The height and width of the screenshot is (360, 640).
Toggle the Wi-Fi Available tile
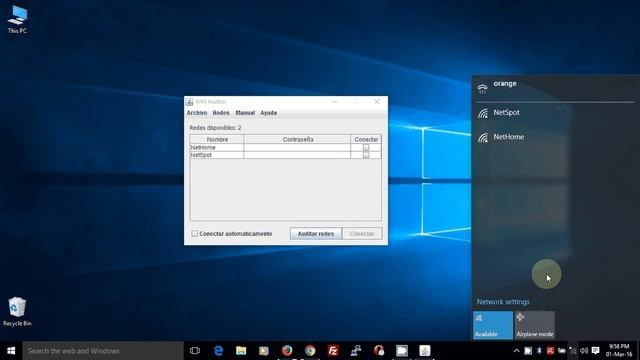pos(493,325)
